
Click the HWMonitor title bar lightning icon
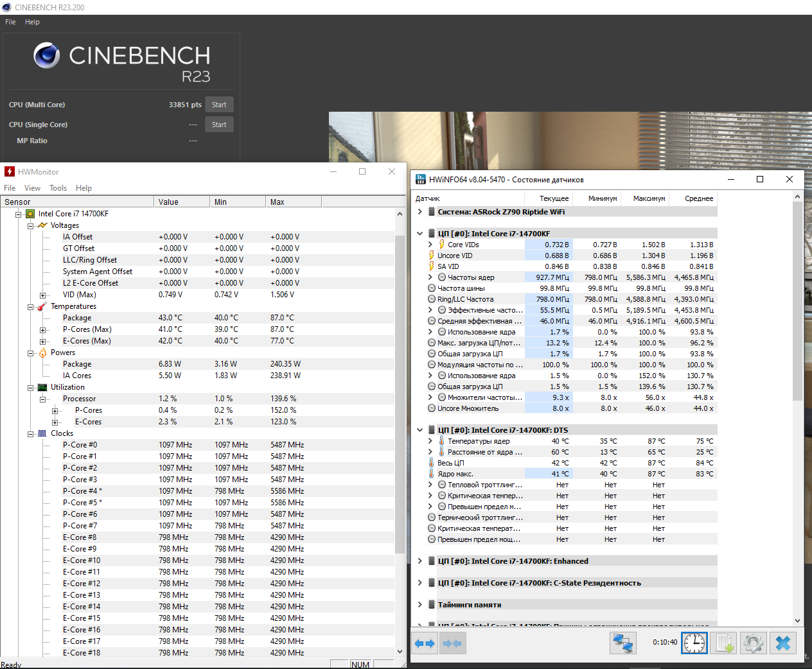pyautogui.click(x=9, y=171)
